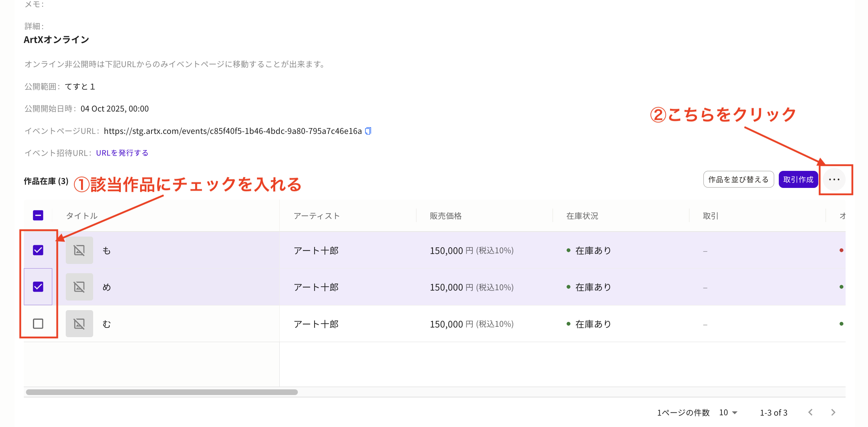The height and width of the screenshot is (427, 868).
Task: Click no-image thumbnail for work む
Action: point(79,324)
